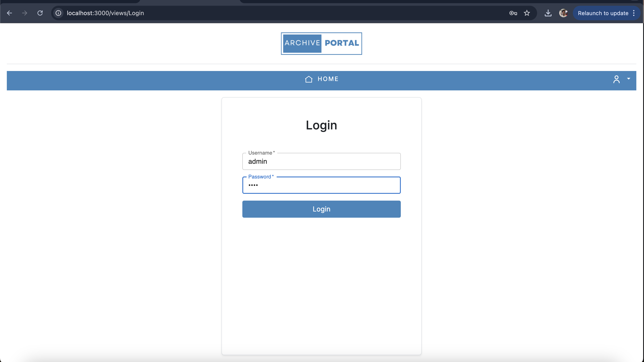Image resolution: width=644 pixels, height=362 pixels.
Task: Bookmark this page with the star icon
Action: (527, 13)
